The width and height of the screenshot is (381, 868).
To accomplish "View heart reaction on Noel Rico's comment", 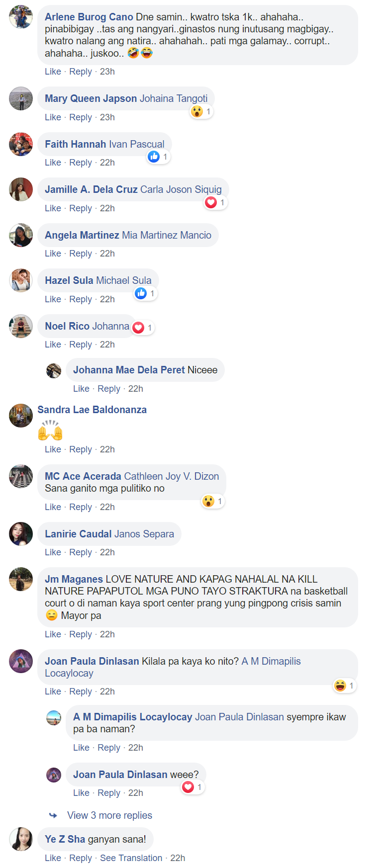I will coord(143,328).
